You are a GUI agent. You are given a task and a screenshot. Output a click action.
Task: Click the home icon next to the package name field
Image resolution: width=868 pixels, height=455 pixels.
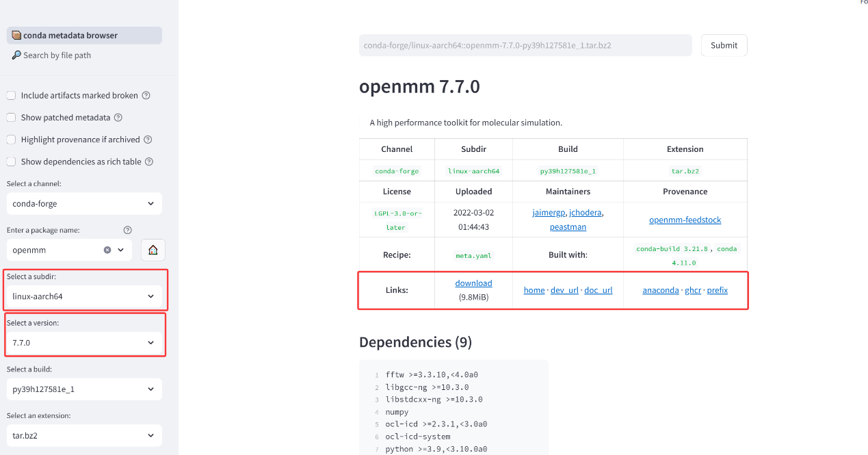click(153, 249)
